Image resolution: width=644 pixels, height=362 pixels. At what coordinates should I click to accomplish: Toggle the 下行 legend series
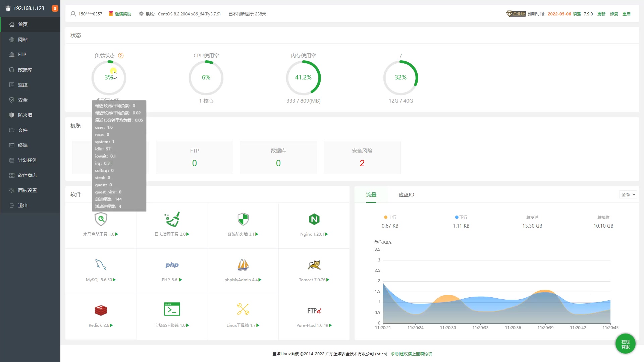click(x=461, y=217)
